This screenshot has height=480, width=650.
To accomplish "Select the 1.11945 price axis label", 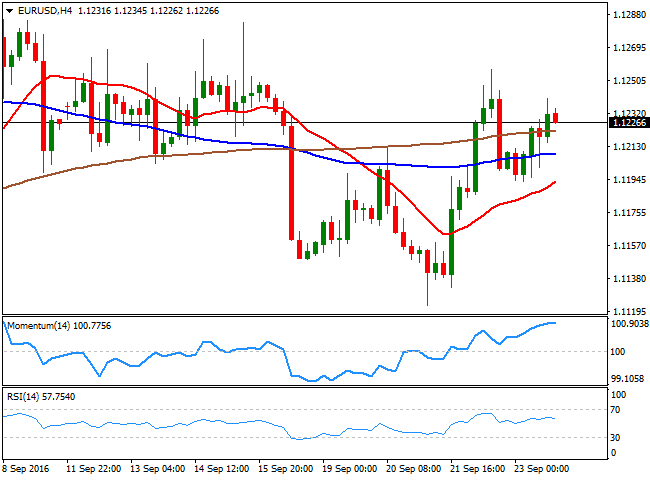I will [629, 180].
